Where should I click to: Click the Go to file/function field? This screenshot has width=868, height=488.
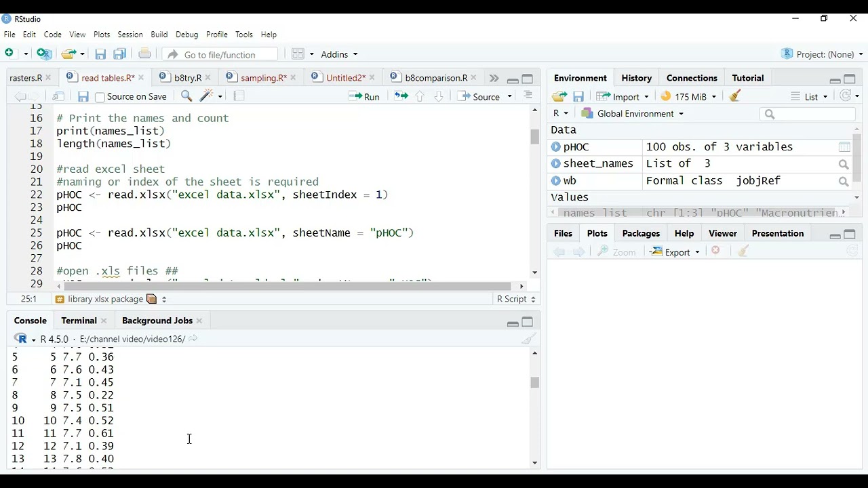click(x=220, y=54)
